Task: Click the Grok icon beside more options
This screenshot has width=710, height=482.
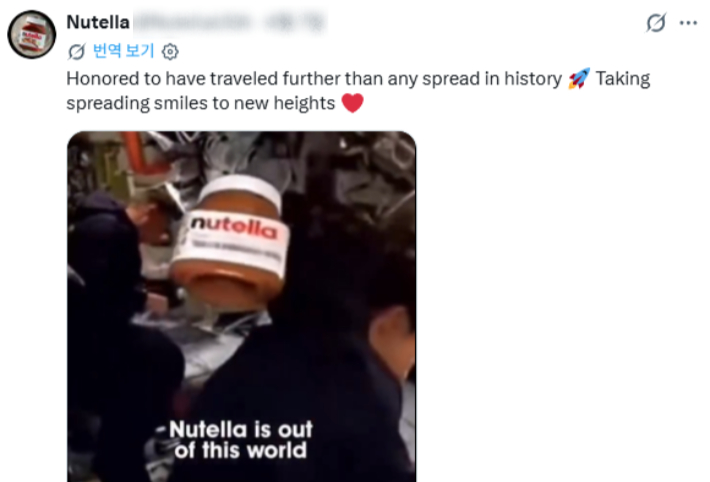Action: tap(656, 23)
